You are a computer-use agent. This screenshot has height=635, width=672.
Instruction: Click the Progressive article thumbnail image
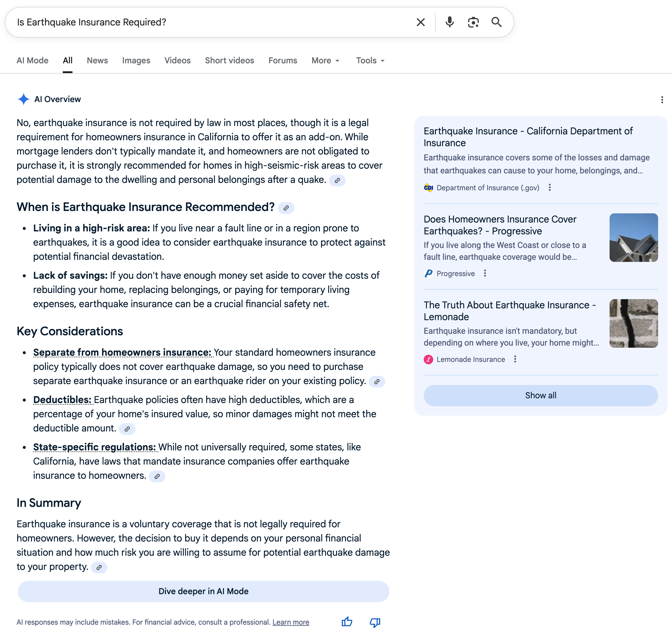(634, 237)
